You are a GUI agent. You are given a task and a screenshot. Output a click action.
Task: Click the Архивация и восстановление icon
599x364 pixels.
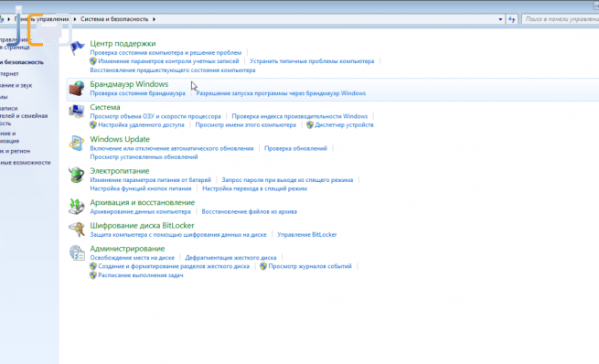click(77, 207)
